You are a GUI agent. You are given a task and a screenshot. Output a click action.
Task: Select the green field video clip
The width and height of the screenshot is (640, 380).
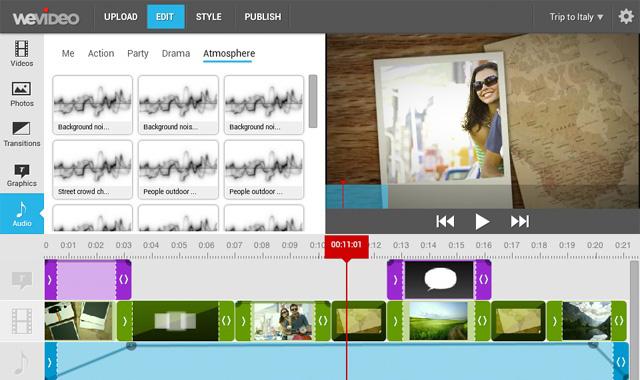point(438,321)
